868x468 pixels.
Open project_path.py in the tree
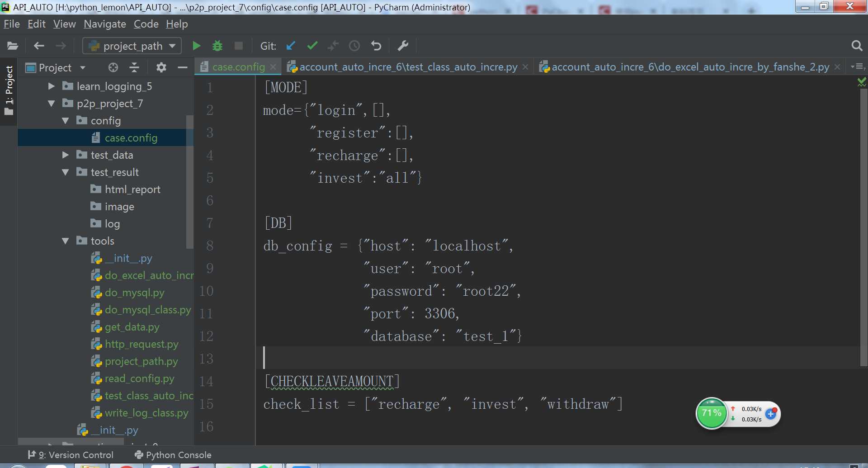point(135,361)
